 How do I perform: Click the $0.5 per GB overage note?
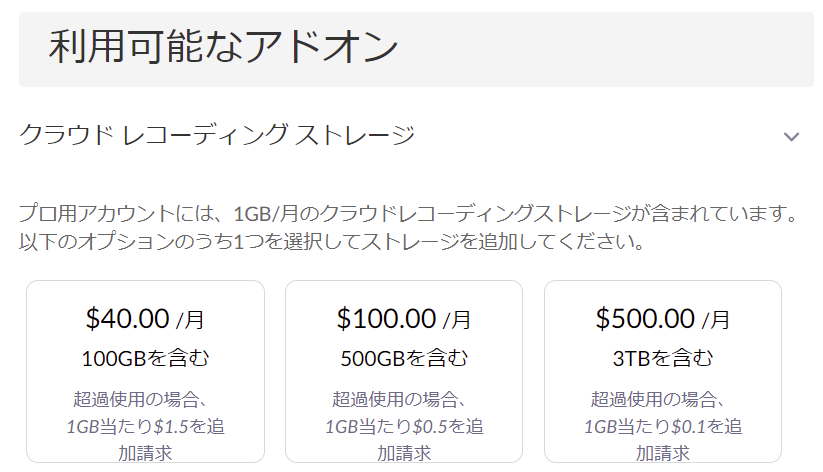click(x=404, y=427)
